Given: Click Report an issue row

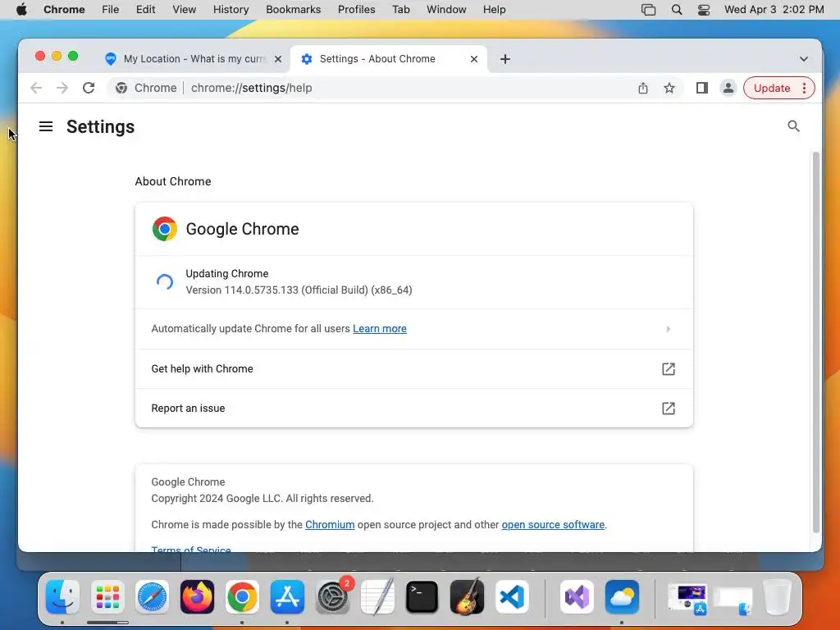Looking at the screenshot, I should [414, 409].
